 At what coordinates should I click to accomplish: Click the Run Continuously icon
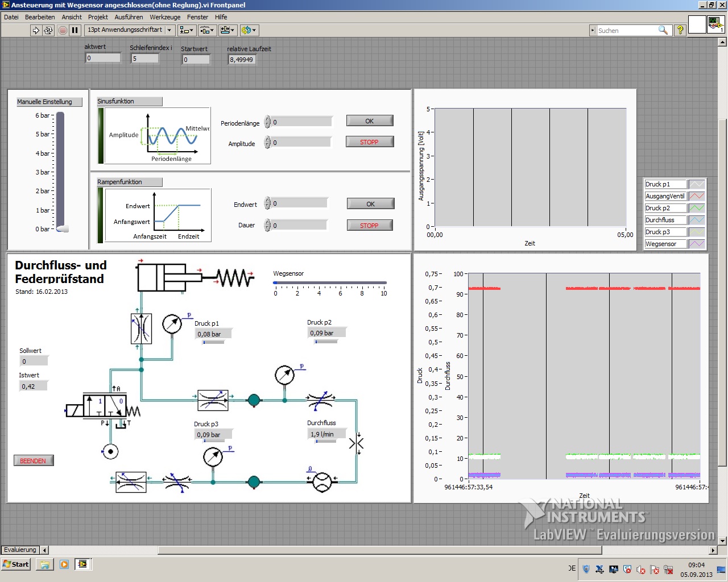click(49, 30)
